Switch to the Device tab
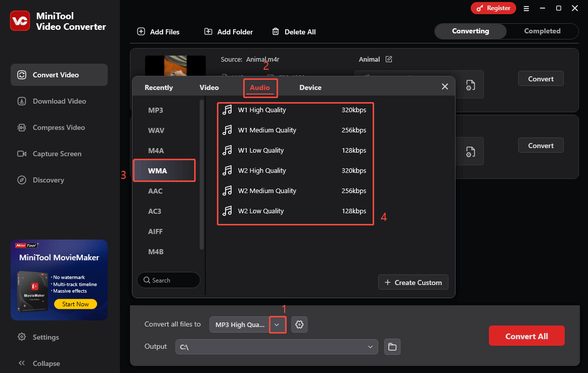This screenshot has height=373, width=588. pyautogui.click(x=310, y=87)
